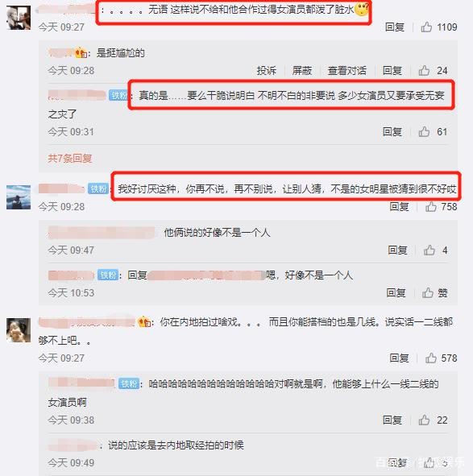The height and width of the screenshot is (476, 473).
Task: Reply to the 10:53 comment
Action: [396, 292]
